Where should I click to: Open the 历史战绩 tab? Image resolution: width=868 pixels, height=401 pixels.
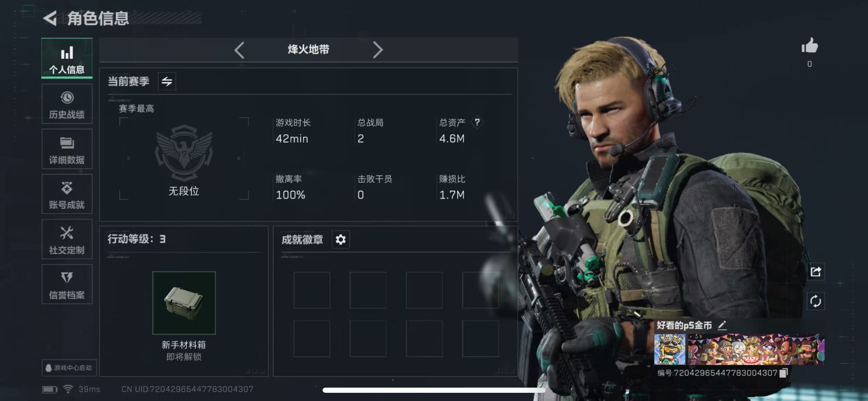[67, 104]
